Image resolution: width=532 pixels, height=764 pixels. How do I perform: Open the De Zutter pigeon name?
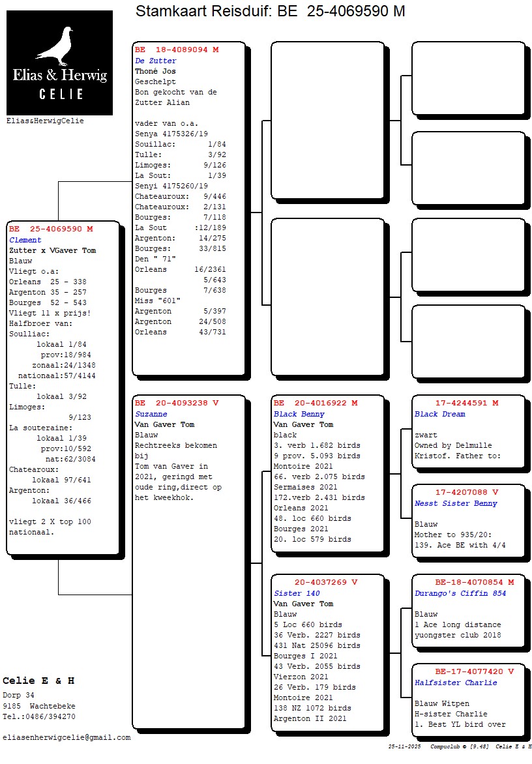(155, 61)
